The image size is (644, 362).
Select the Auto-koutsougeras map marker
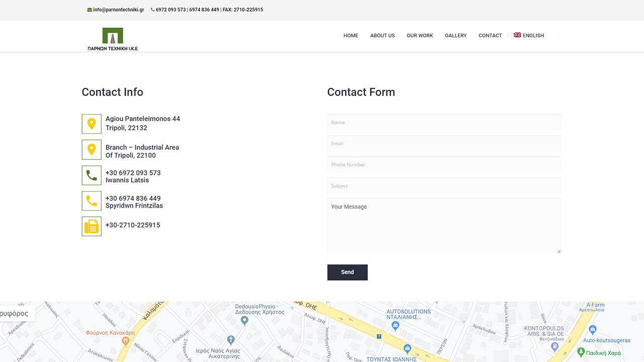pos(592,330)
